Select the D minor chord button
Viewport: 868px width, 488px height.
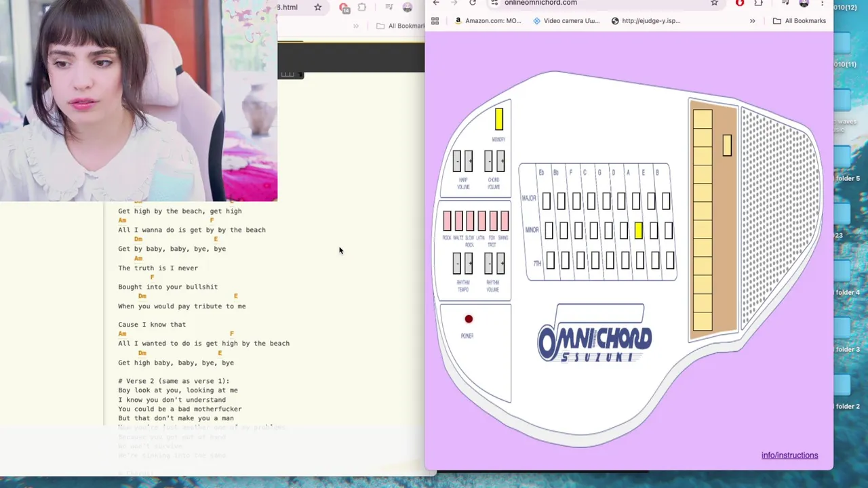coord(623,231)
